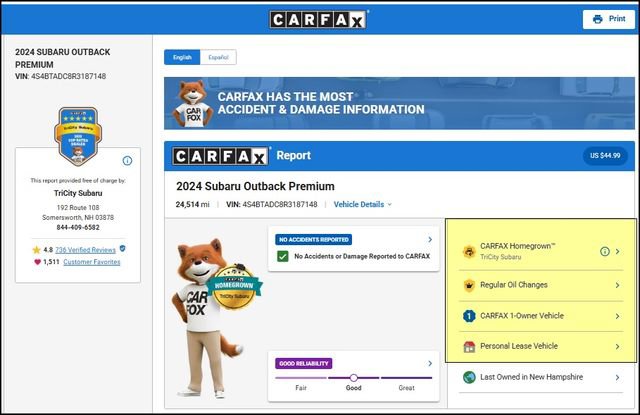The width and height of the screenshot is (640, 415).
Task: Click the Somersworth, NH 03878 line
Action: (78, 217)
